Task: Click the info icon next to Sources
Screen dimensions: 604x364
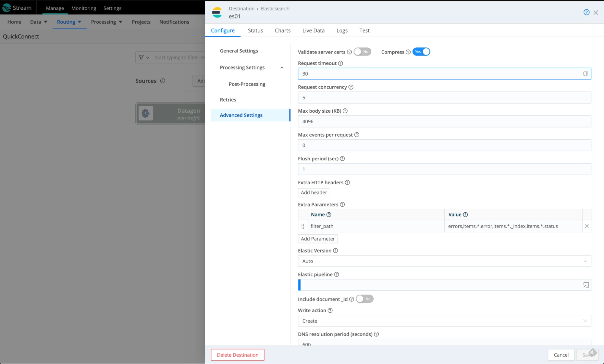Action: [x=163, y=81]
